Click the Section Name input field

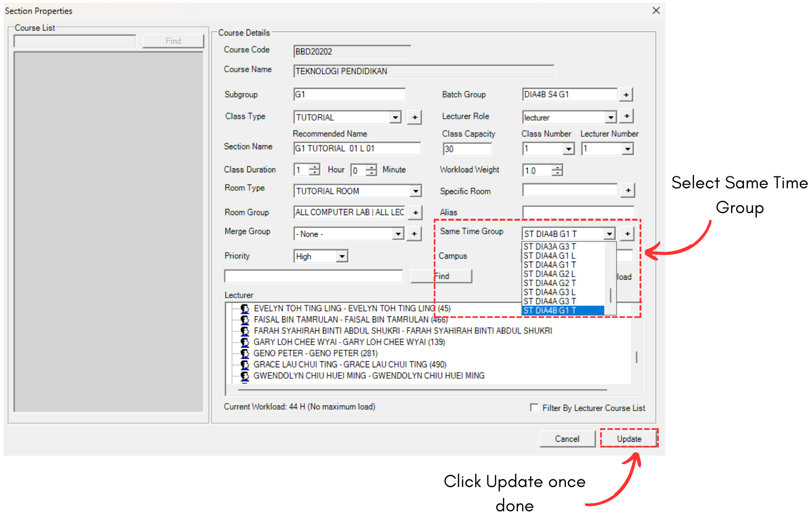[356, 149]
